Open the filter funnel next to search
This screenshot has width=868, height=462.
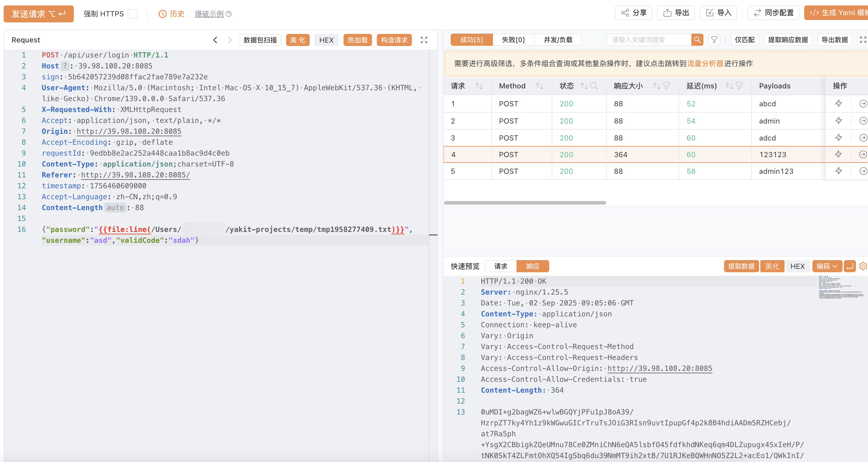(x=714, y=40)
